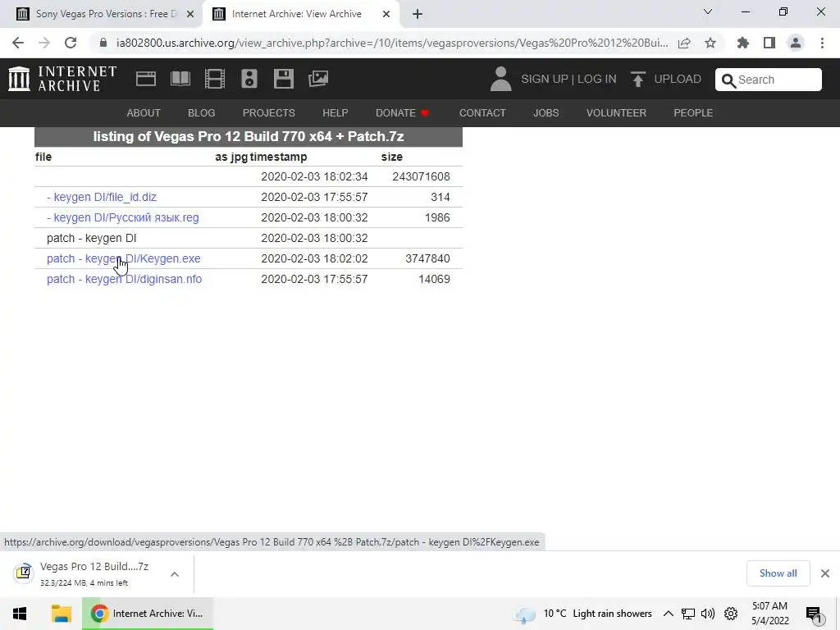Click the magnifier icon in Search box

pos(728,80)
